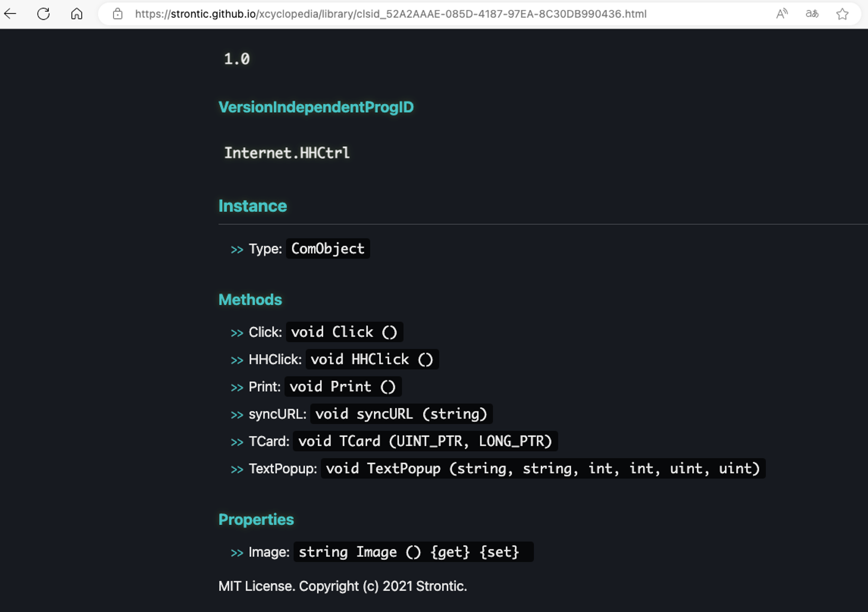This screenshot has width=868, height=612.
Task: Open site info lock icon
Action: tap(117, 14)
